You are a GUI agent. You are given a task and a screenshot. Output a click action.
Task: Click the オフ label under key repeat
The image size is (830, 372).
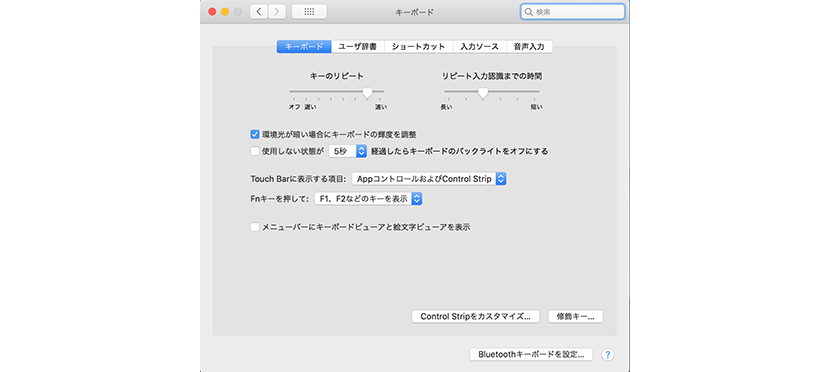[x=294, y=107]
